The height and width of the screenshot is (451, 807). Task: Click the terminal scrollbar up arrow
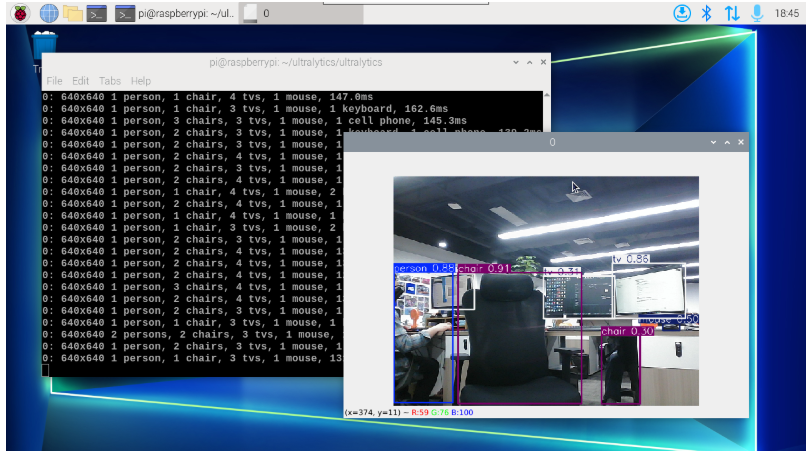[547, 95]
